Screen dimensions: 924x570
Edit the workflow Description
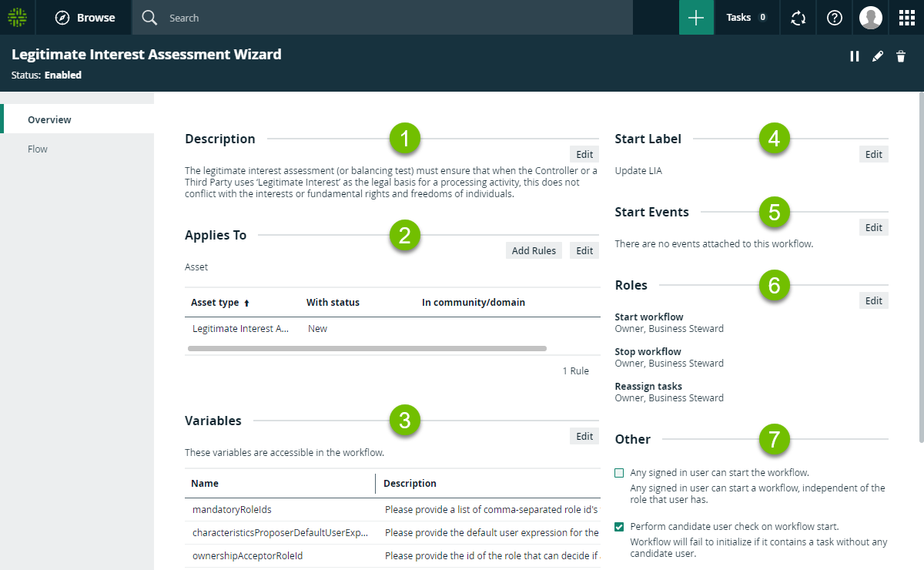coord(584,154)
